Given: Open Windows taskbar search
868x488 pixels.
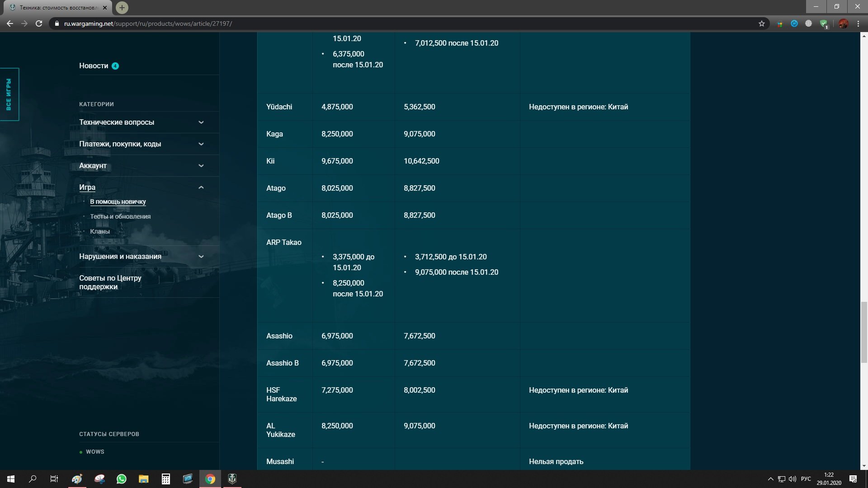Looking at the screenshot, I should click(33, 479).
